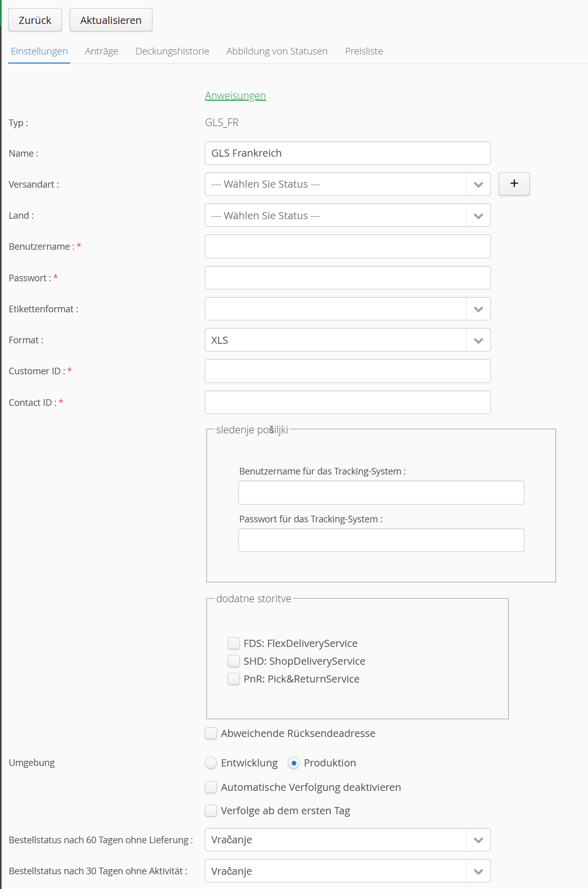Open the 30 Tagen ohne Aktivität dropdown

click(348, 871)
